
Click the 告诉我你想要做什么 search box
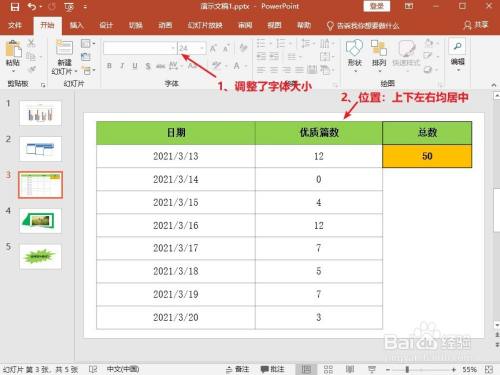[x=363, y=26]
